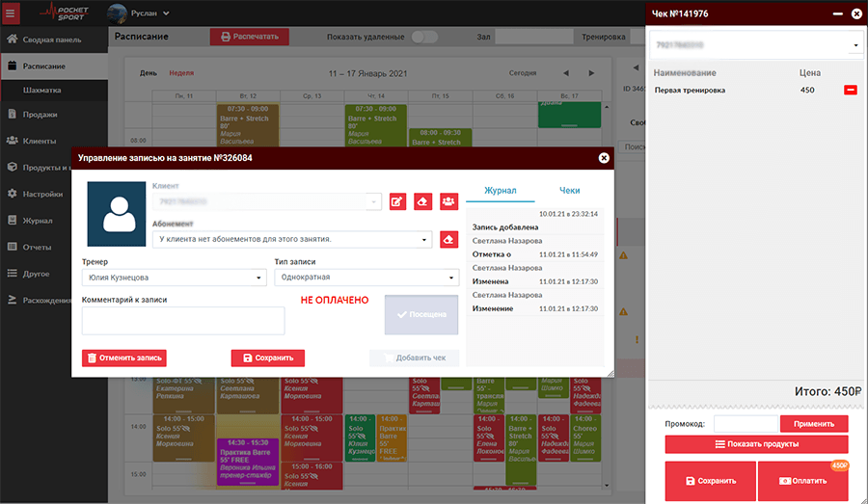Click the client avatar placeholder
Image resolution: width=868 pixels, height=504 pixels.
coord(117,214)
